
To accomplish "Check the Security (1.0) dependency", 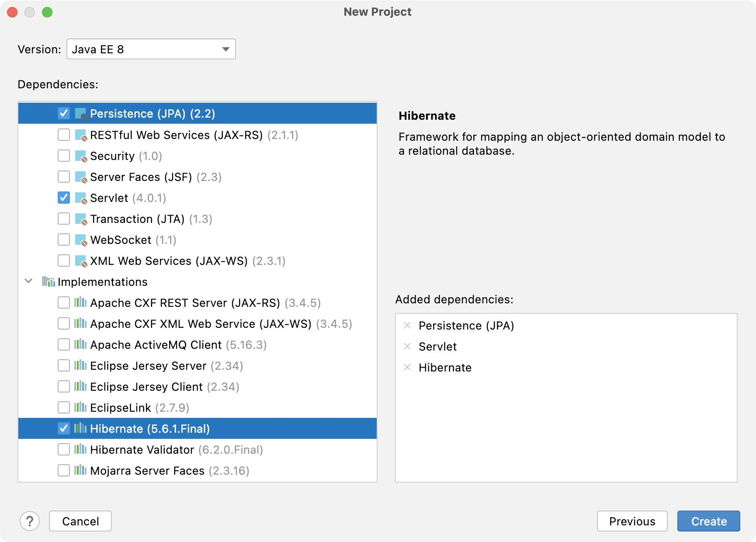I will pos(64,156).
